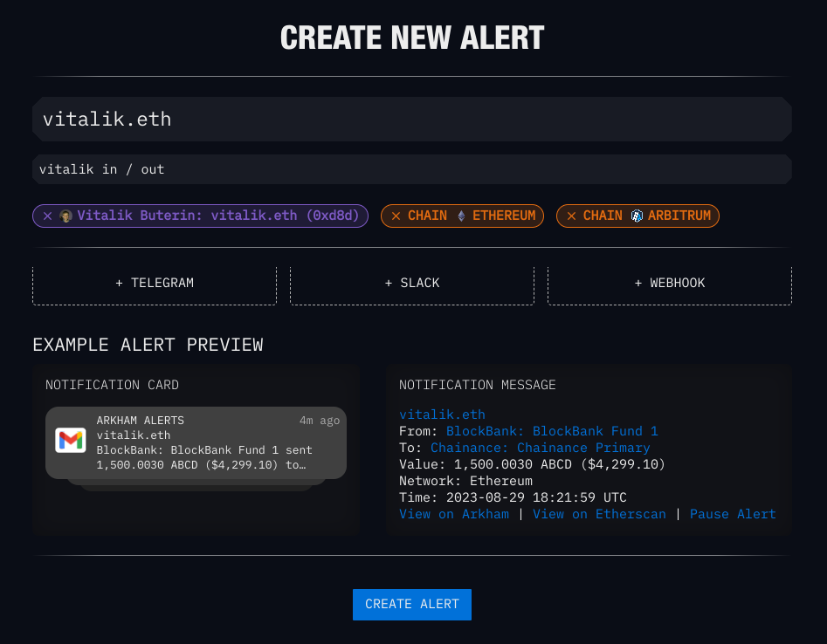Screen dimensions: 827x644
Task: Click the Create New Alert title
Action: [x=412, y=38]
